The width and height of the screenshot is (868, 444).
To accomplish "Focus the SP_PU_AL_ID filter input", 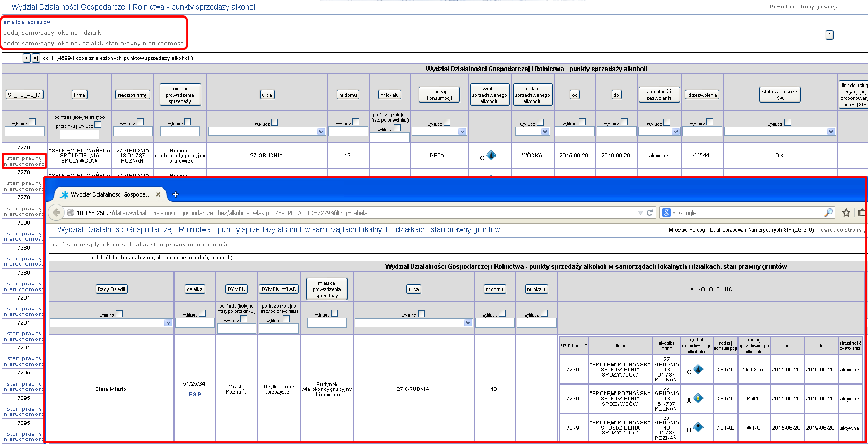I will (24, 131).
